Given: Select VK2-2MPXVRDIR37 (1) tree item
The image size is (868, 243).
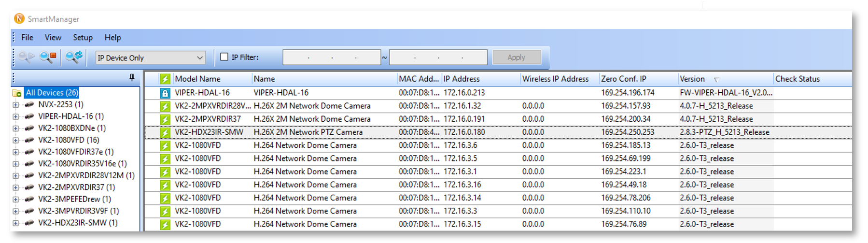Looking at the screenshot, I should click(76, 187).
